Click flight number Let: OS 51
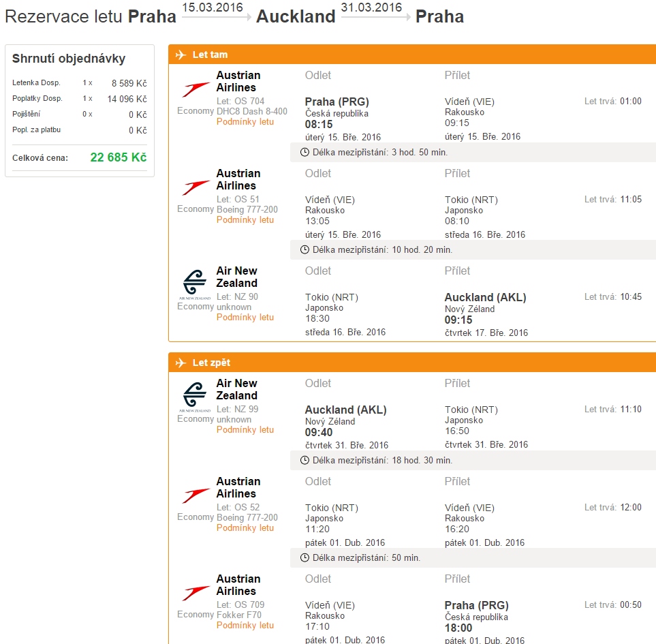The image size is (656, 644). pos(238,199)
